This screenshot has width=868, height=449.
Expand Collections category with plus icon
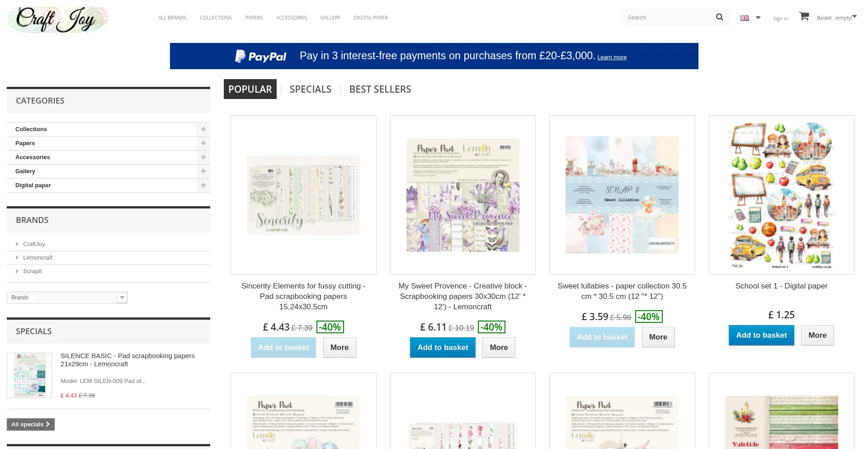click(203, 129)
